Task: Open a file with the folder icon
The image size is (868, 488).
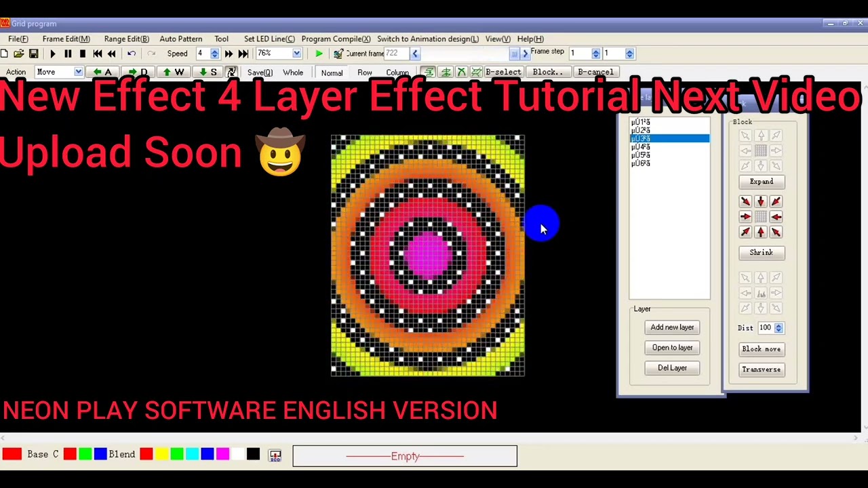Action: pos(18,54)
